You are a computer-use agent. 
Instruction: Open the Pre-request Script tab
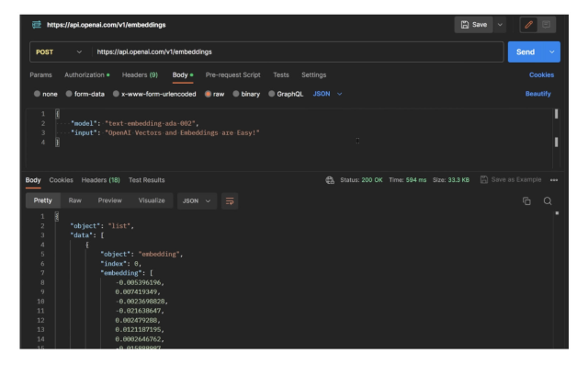pos(232,75)
